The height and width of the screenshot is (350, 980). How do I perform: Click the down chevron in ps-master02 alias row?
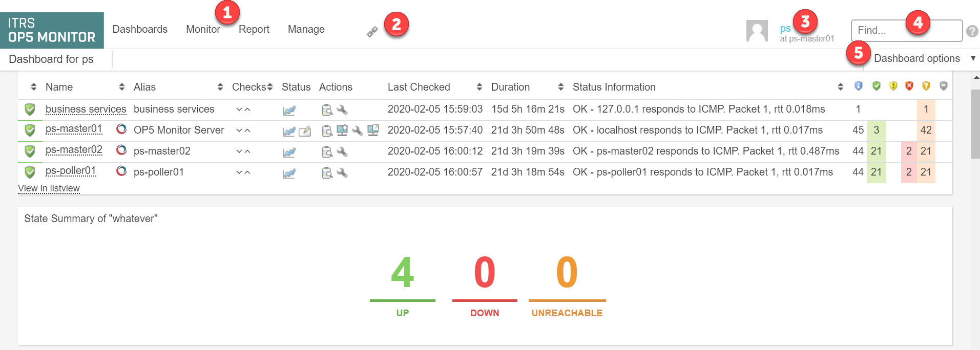[x=239, y=151]
